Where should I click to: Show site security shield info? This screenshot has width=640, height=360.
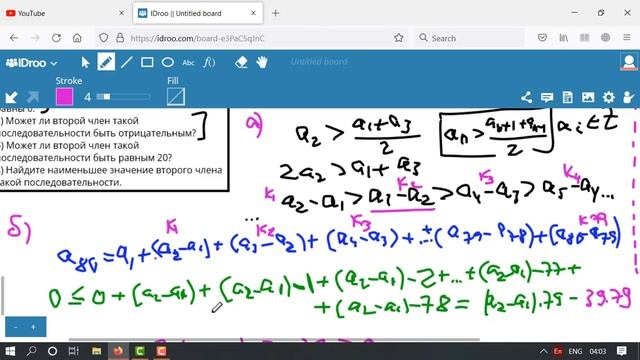[104, 38]
